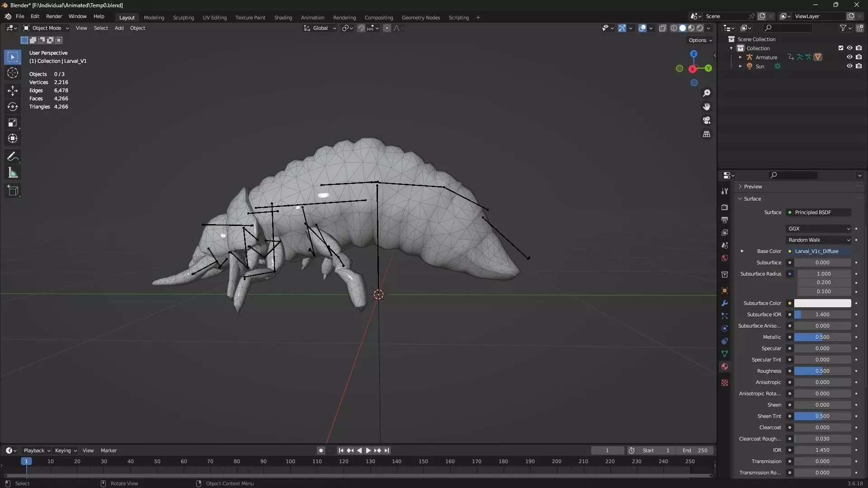Open the File menu
868x488 pixels.
coord(20,16)
